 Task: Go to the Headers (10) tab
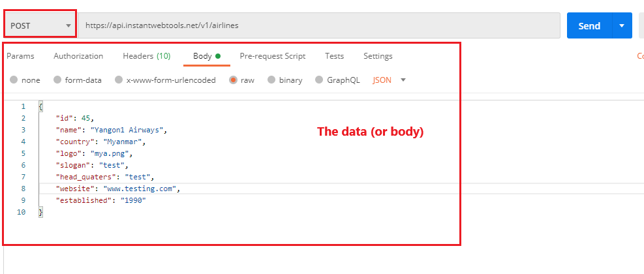146,56
